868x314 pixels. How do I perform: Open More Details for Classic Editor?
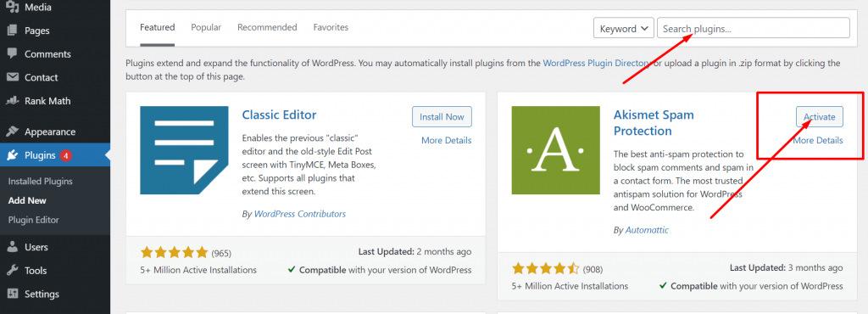pyautogui.click(x=446, y=140)
